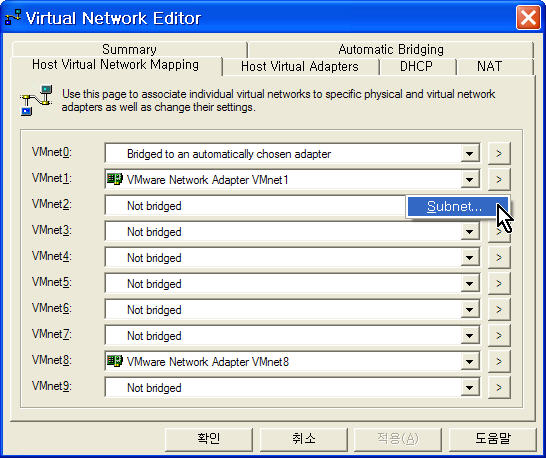The width and height of the screenshot is (546, 458).
Task: Click the VMnet1 network adapter card icon
Action: pyautogui.click(x=115, y=179)
